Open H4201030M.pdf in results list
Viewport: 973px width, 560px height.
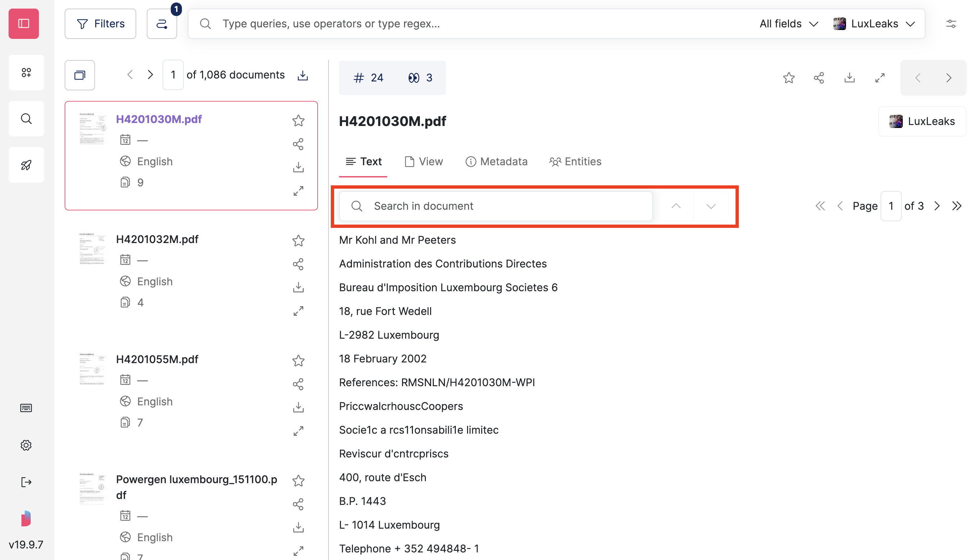coord(159,119)
